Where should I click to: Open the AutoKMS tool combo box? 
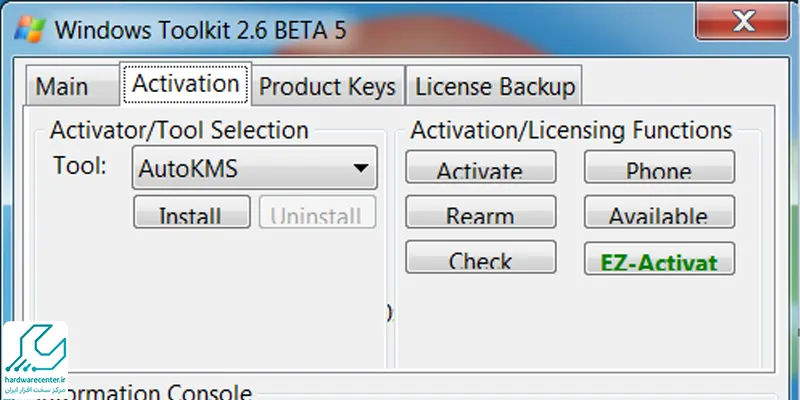pos(255,168)
